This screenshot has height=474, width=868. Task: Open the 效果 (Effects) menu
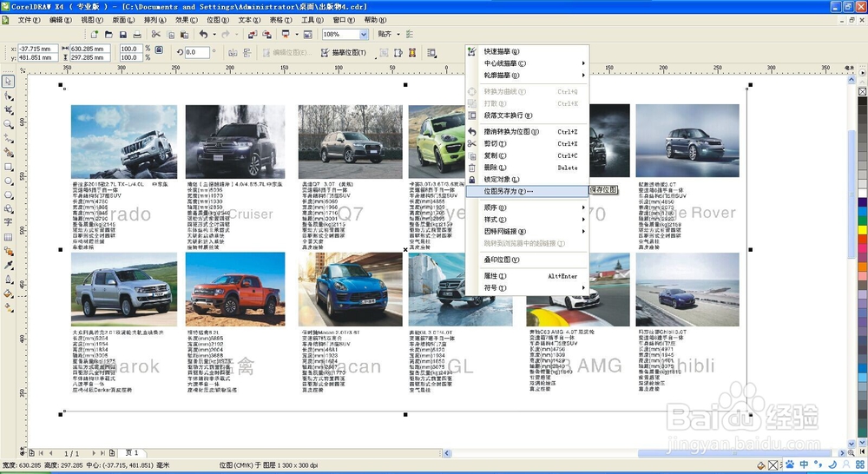(186, 20)
